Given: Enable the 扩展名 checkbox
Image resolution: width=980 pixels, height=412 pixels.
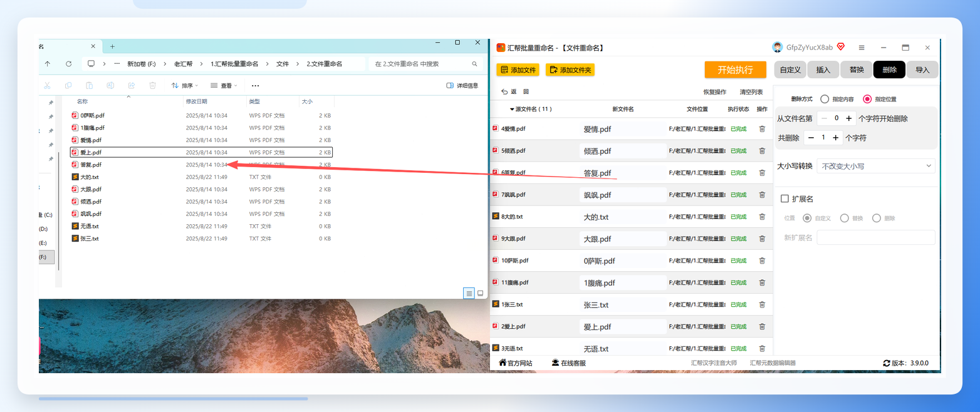Looking at the screenshot, I should pyautogui.click(x=785, y=198).
